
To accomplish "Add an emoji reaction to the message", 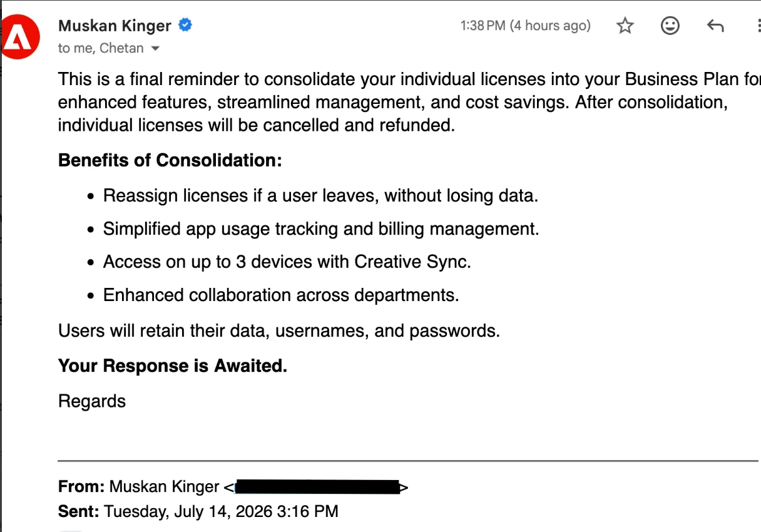I will [x=670, y=26].
